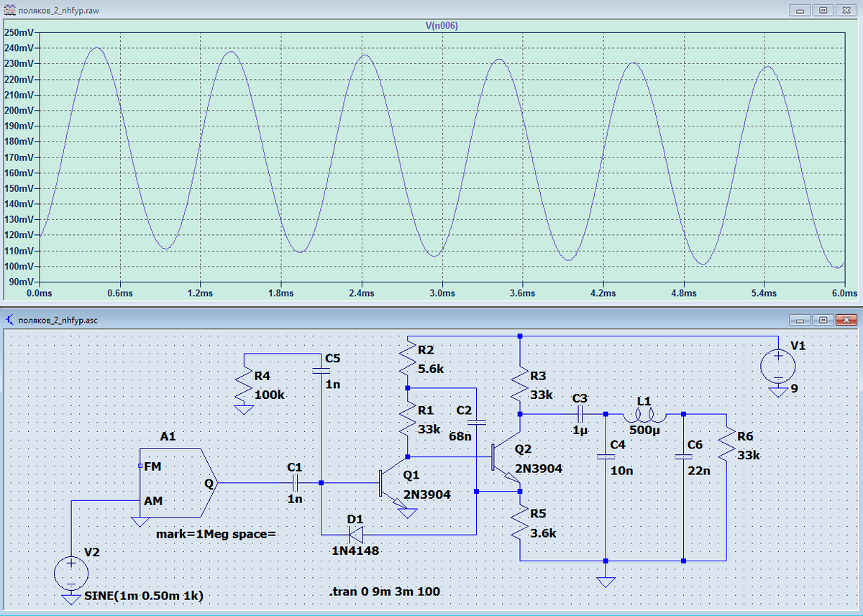This screenshot has width=863, height=616.
Task: Select resistor R6 symbol
Action: coord(726,446)
